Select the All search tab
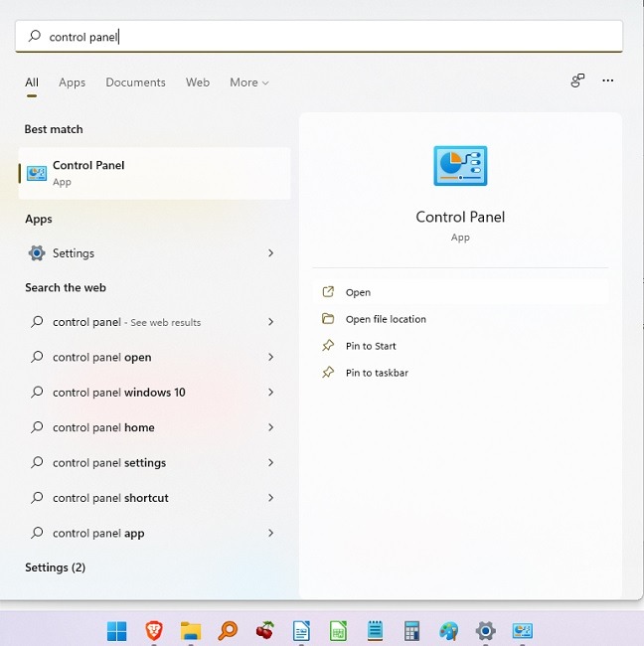Image resolution: width=644 pixels, height=646 pixels. pos(32,82)
